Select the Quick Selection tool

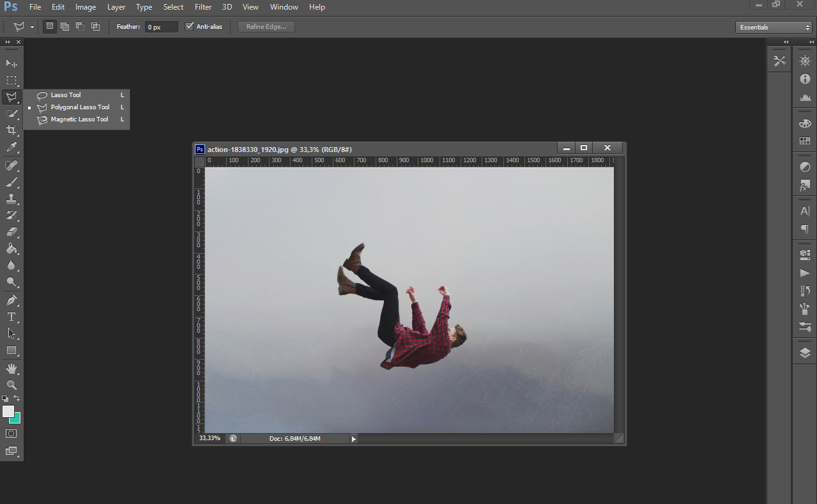point(11,114)
